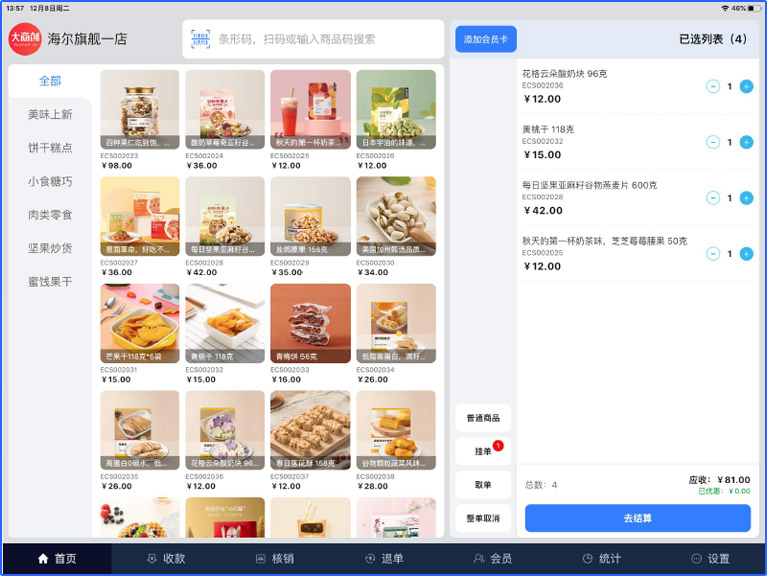Add product ECS002028 oatmeal thumbnail
The width and height of the screenshot is (767, 576).
coord(225,216)
